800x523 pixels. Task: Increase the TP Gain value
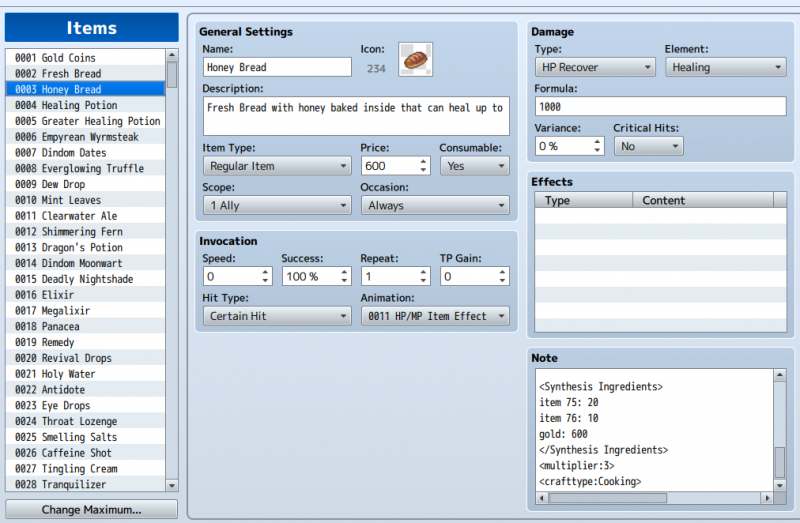tap(503, 272)
